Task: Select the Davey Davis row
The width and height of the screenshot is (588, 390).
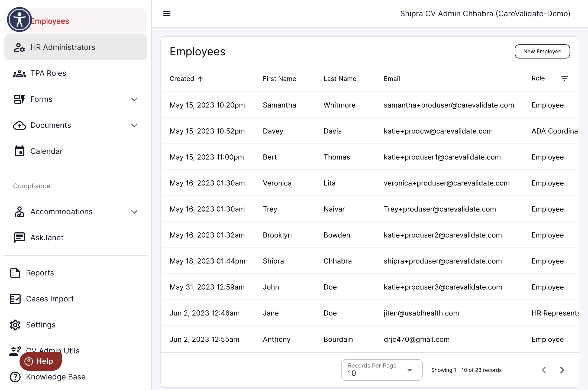Action: pyautogui.click(x=370, y=131)
